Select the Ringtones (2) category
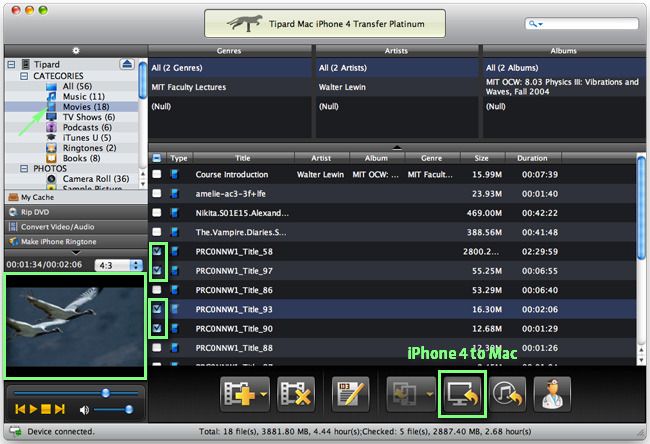 89,148
